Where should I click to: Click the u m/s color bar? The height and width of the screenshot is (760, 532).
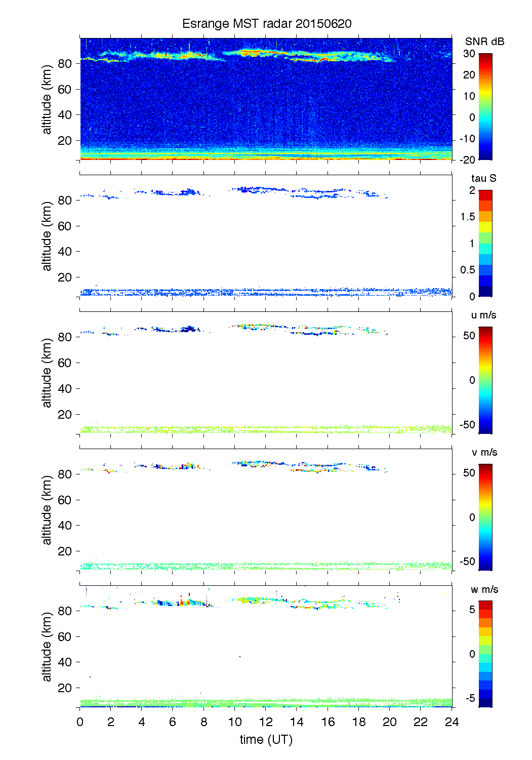click(x=485, y=380)
